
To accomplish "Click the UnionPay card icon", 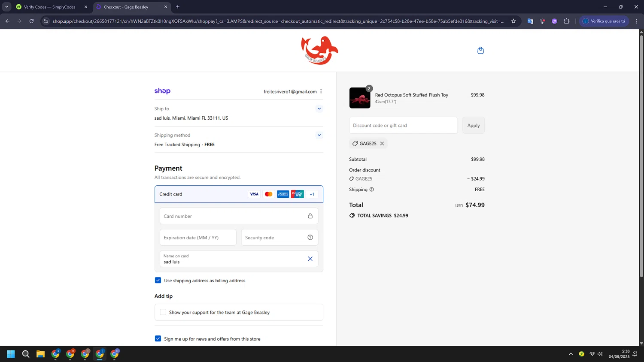I will (x=297, y=194).
